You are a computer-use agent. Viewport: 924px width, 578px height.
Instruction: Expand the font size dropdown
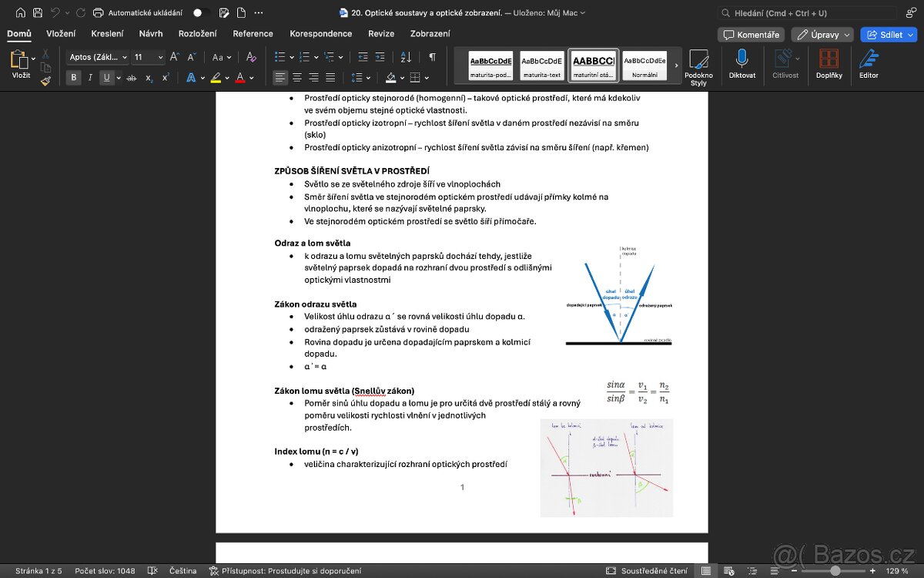pyautogui.click(x=160, y=57)
